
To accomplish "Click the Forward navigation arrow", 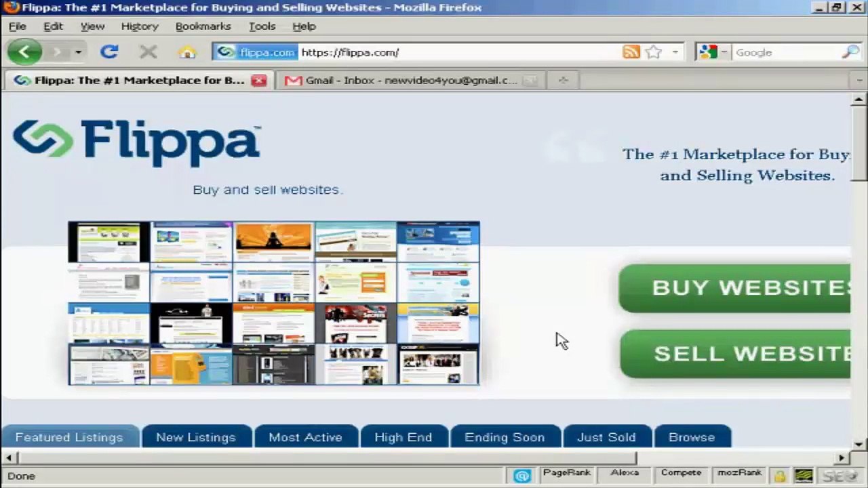I will (x=58, y=52).
